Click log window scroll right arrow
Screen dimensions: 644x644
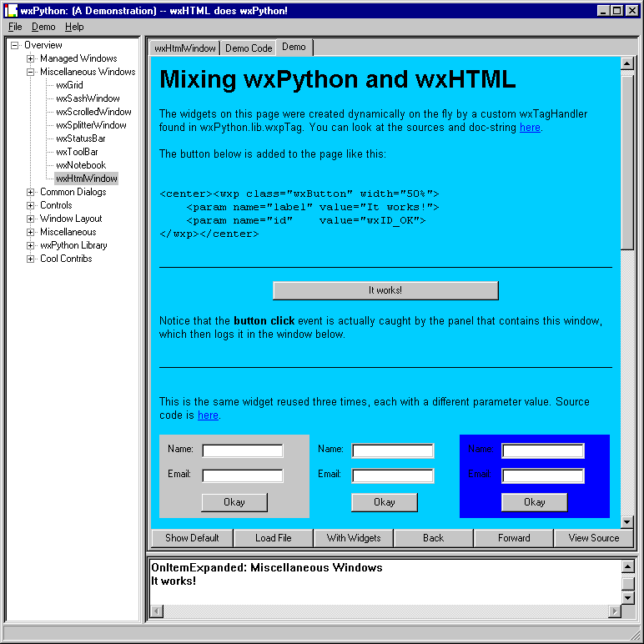pyautogui.click(x=615, y=611)
